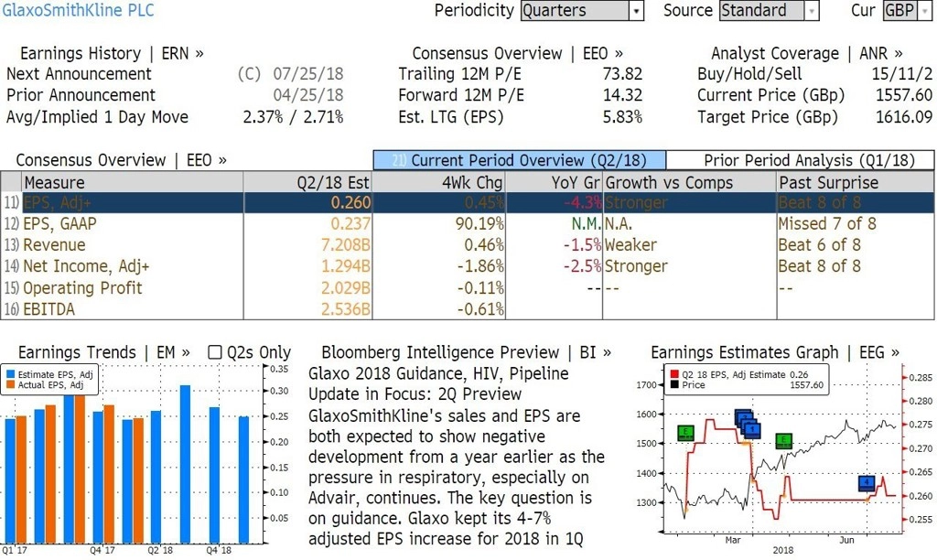Click the 4Wk Chg column header

(x=439, y=182)
